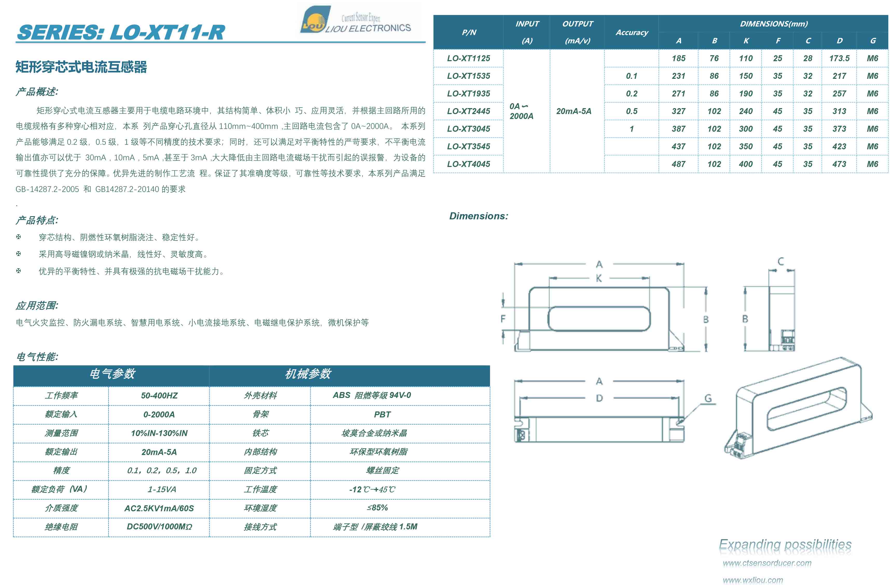The height and width of the screenshot is (588, 890).
Task: Click the LIOU Electronics logo
Action: pos(356,19)
